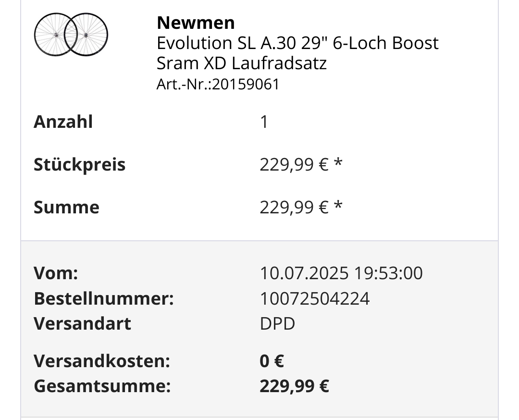Screen dimensions: 519x420
Task: Click the Versandart label
Action: click(82, 323)
